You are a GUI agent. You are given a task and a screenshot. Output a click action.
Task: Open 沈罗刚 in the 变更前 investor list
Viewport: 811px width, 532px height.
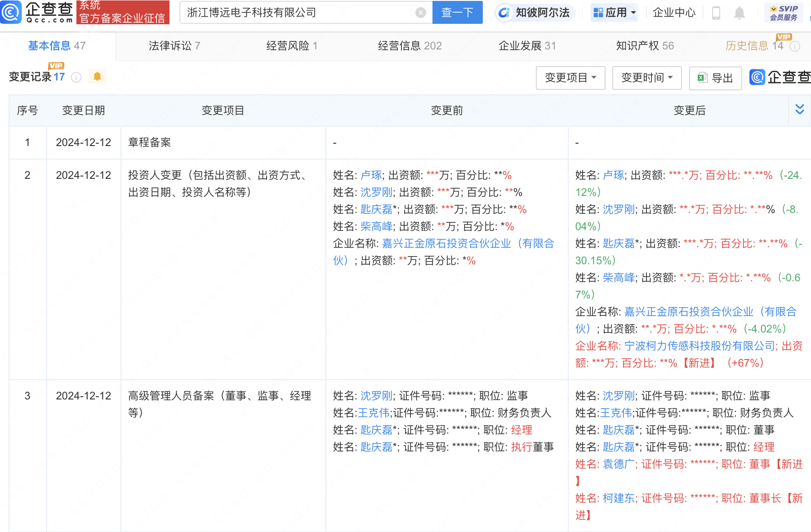click(377, 192)
